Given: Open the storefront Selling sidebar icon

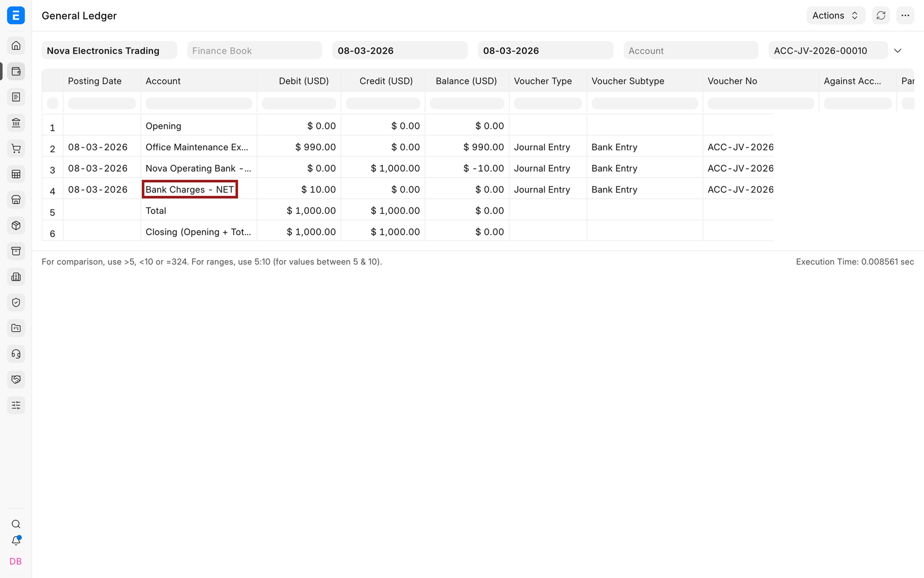Looking at the screenshot, I should click(x=16, y=200).
